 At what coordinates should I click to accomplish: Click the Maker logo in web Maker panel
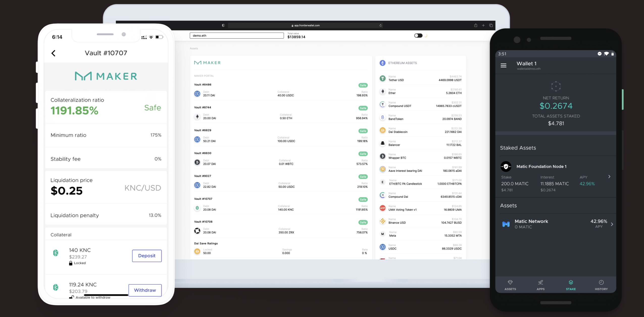207,63
